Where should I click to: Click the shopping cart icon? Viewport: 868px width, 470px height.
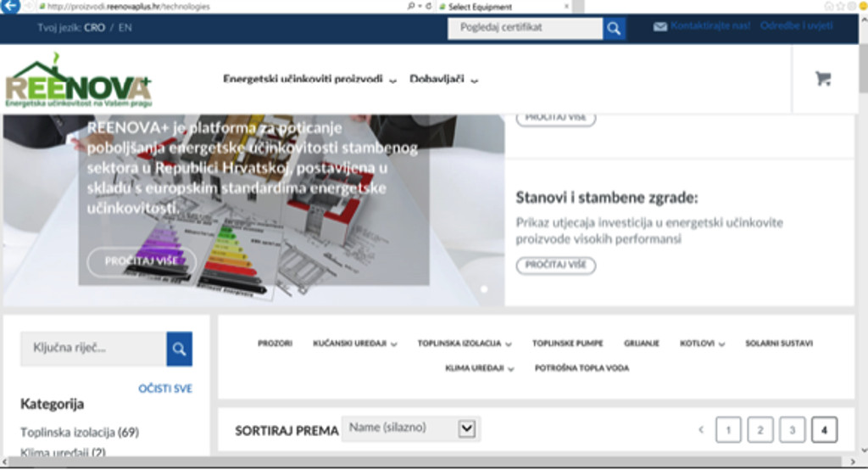coord(822,79)
